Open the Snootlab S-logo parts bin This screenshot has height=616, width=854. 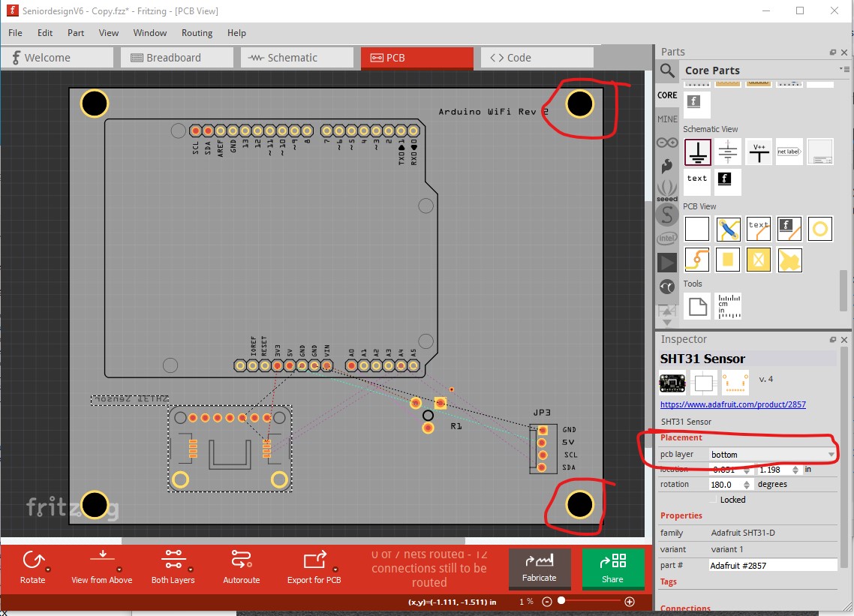tap(667, 215)
